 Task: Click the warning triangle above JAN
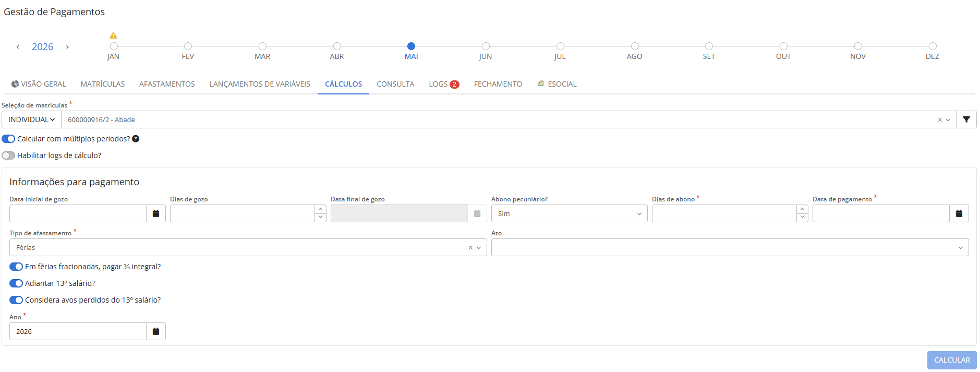pyautogui.click(x=113, y=35)
